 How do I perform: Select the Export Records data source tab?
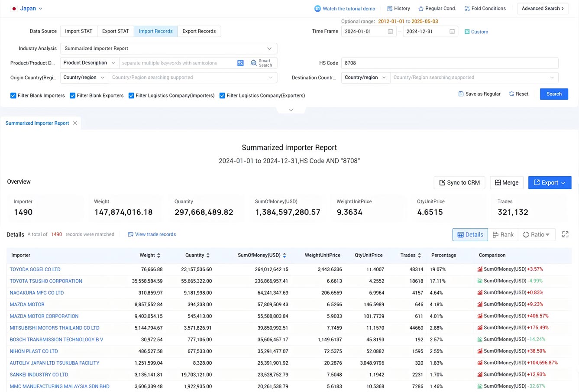pyautogui.click(x=199, y=31)
